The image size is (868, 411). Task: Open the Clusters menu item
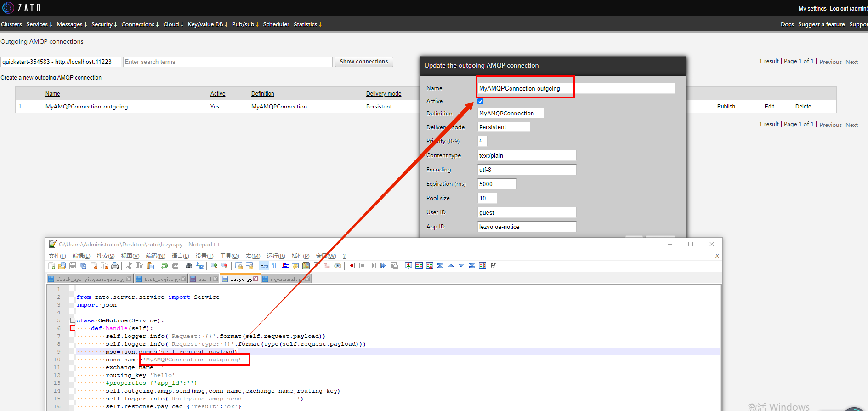[x=11, y=24]
